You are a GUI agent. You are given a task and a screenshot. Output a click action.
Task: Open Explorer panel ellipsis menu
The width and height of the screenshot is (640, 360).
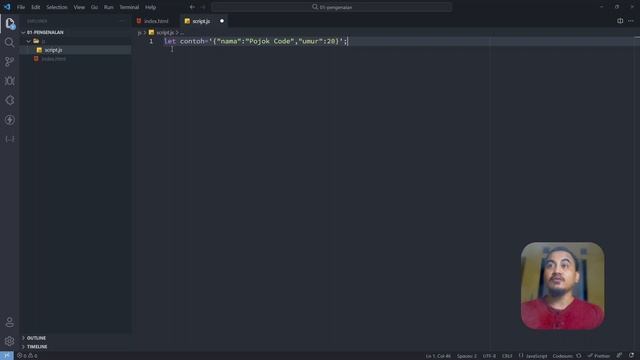[x=122, y=21]
